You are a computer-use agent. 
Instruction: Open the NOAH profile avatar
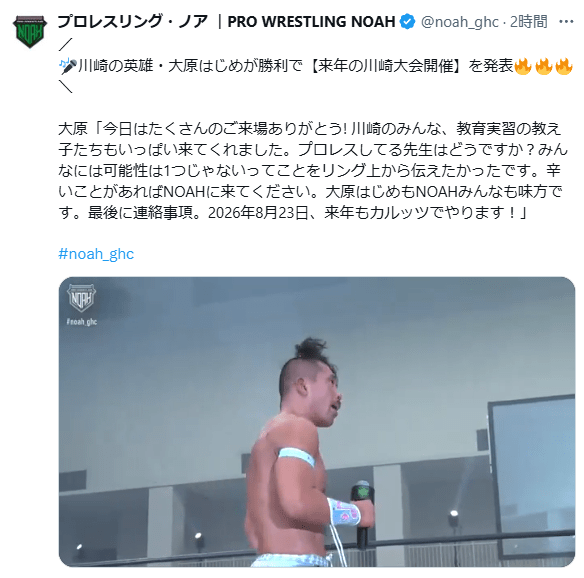click(30, 32)
